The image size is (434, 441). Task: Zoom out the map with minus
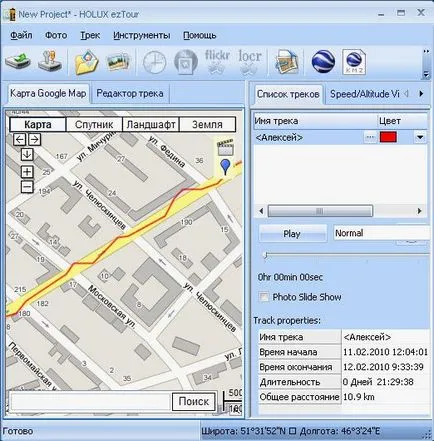27,186
